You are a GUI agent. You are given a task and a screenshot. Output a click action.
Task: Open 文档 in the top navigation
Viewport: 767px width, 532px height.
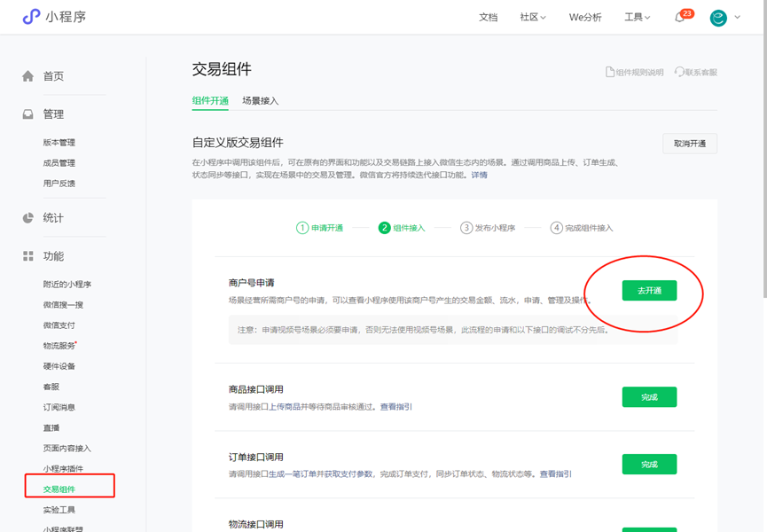click(488, 18)
